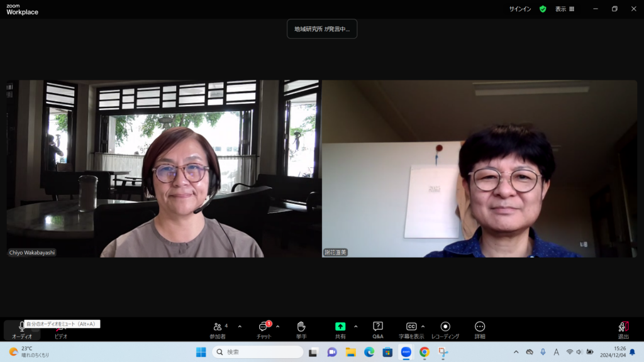Click the green share (共有) button
644x362 pixels.
coord(340,329)
